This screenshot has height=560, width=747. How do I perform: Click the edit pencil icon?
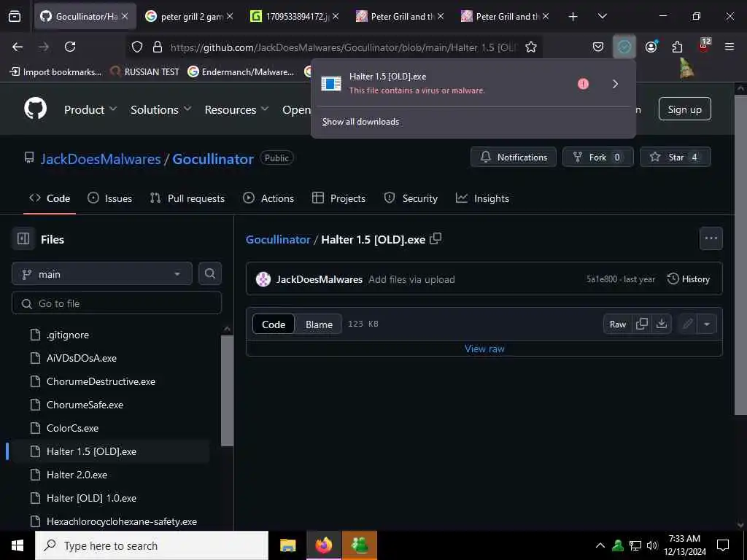687,324
